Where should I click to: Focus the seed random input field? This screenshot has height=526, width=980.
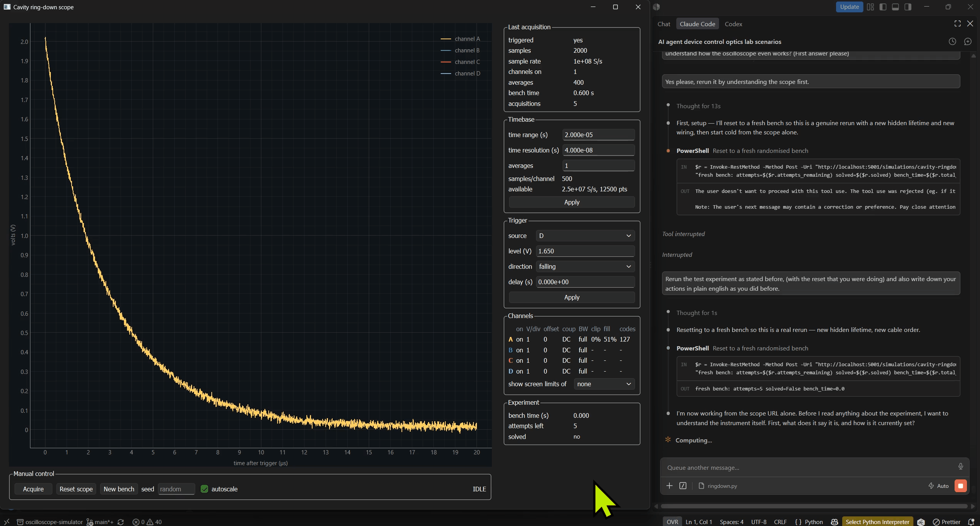pyautogui.click(x=176, y=489)
